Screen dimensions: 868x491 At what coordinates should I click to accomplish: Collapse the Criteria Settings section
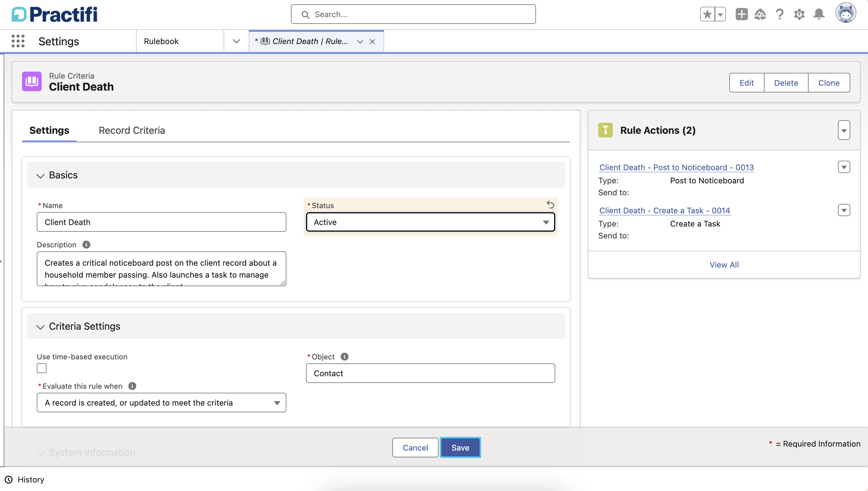pyautogui.click(x=40, y=327)
